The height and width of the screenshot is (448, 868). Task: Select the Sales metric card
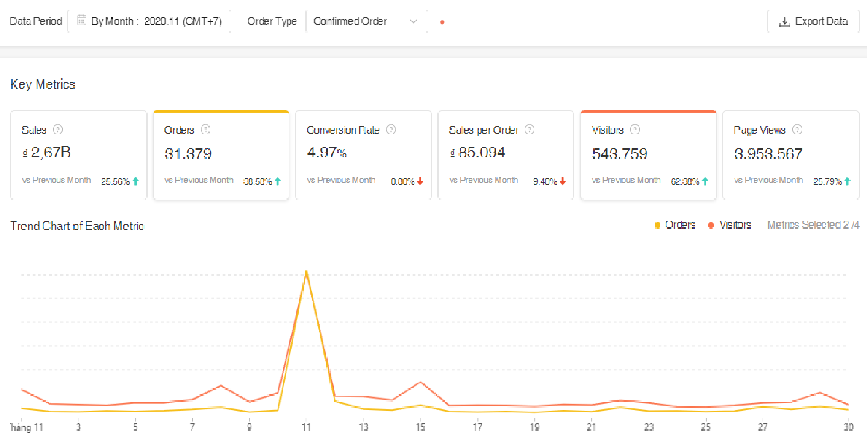pos(79,155)
